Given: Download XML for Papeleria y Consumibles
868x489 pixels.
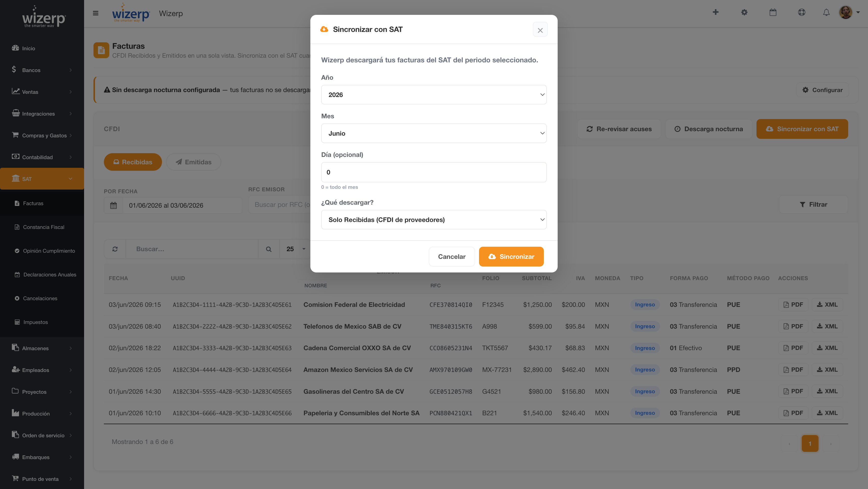Looking at the screenshot, I should coord(827,413).
